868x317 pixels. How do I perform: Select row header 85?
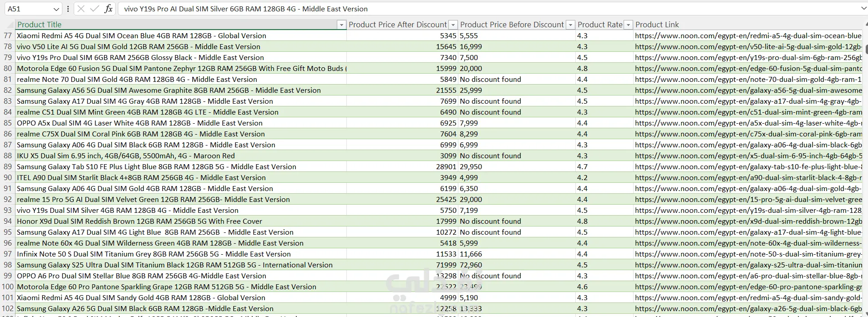click(x=8, y=123)
